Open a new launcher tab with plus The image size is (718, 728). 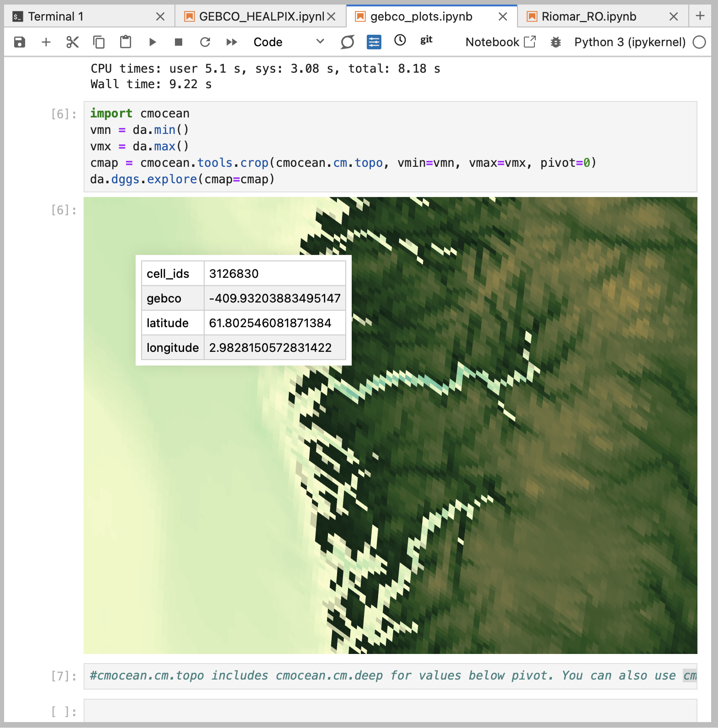coord(700,16)
